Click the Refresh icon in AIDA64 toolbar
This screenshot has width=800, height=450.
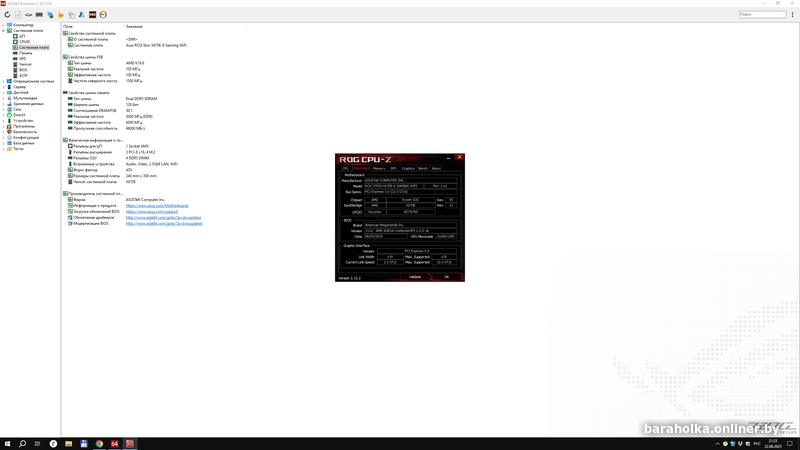point(7,15)
